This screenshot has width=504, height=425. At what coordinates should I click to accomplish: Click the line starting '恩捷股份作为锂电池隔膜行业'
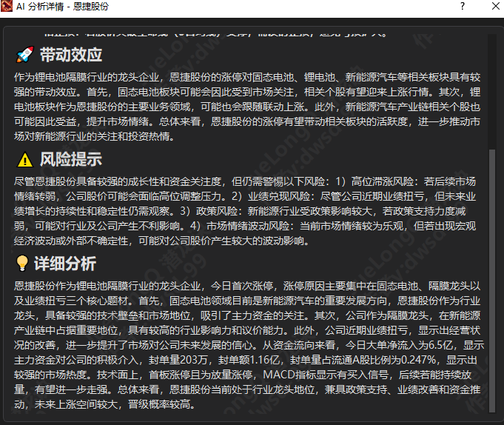[247, 286]
